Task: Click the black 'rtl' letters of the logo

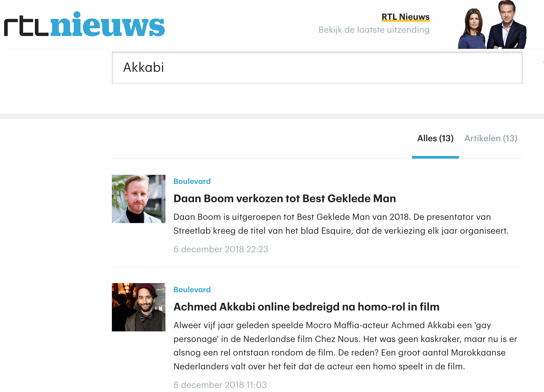Action: pyautogui.click(x=26, y=27)
